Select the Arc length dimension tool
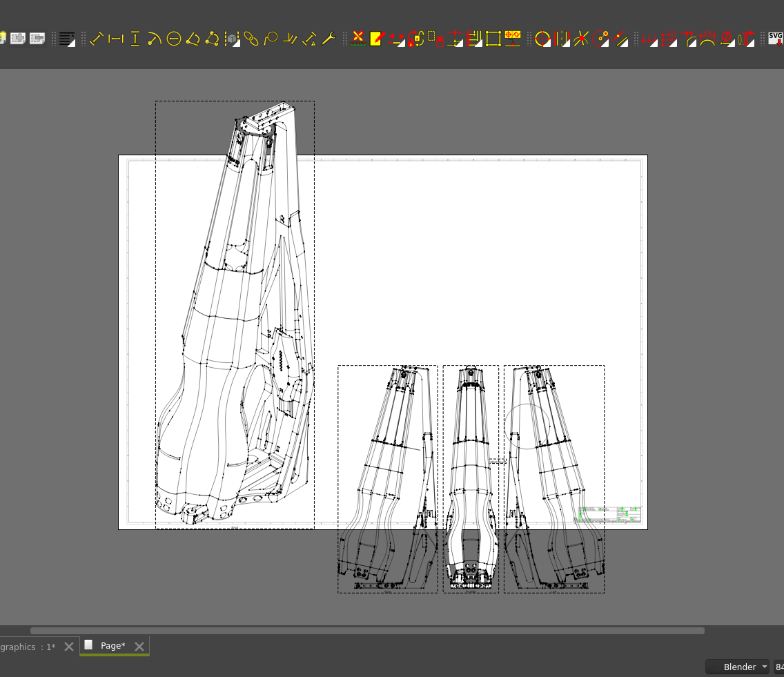The width and height of the screenshot is (784, 677). [x=707, y=39]
